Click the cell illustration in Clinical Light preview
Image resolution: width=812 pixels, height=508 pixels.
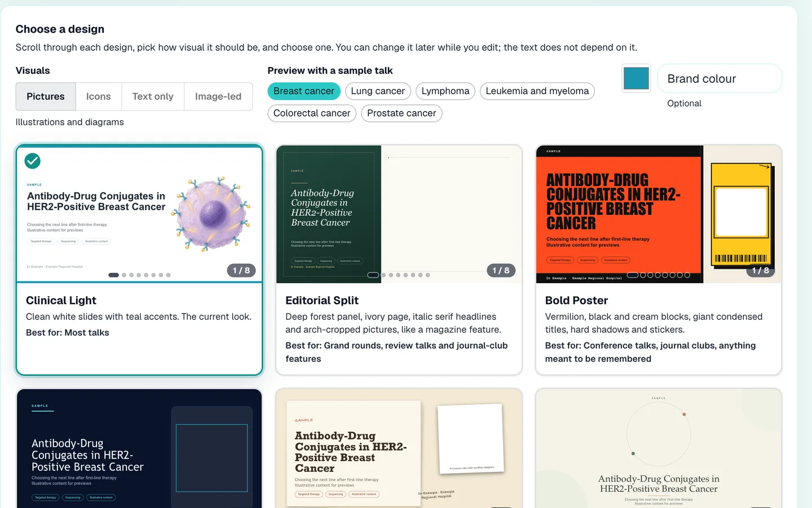coord(211,214)
